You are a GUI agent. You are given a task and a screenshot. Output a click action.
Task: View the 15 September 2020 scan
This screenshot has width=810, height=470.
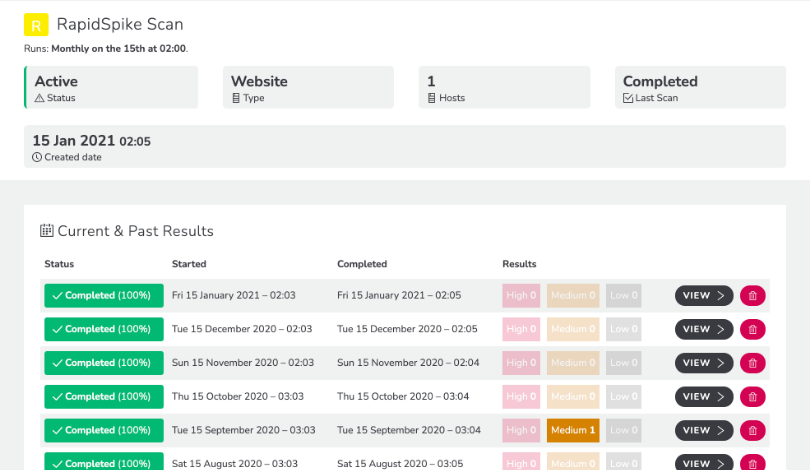[704, 430]
